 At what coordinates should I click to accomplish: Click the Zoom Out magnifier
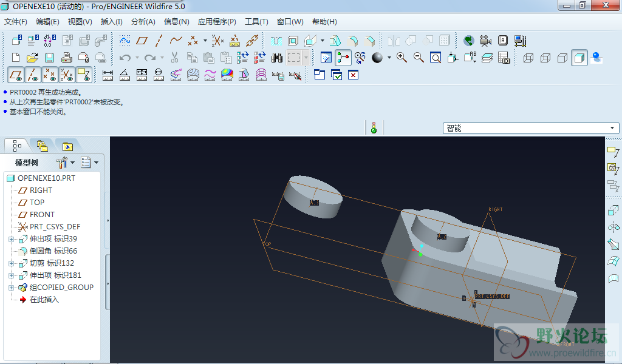pyautogui.click(x=419, y=58)
